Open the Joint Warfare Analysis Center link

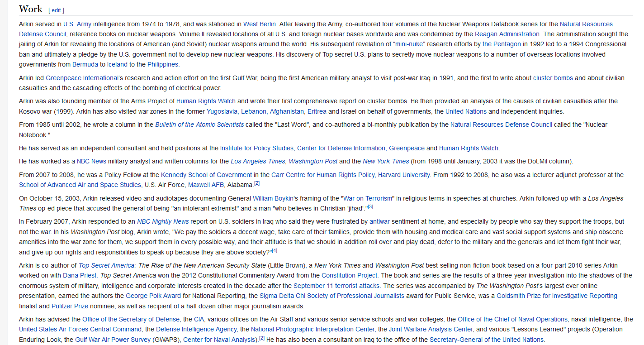[x=431, y=329]
